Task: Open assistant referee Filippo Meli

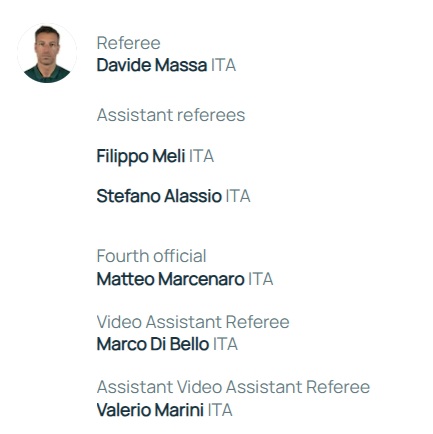Action: click(x=141, y=156)
